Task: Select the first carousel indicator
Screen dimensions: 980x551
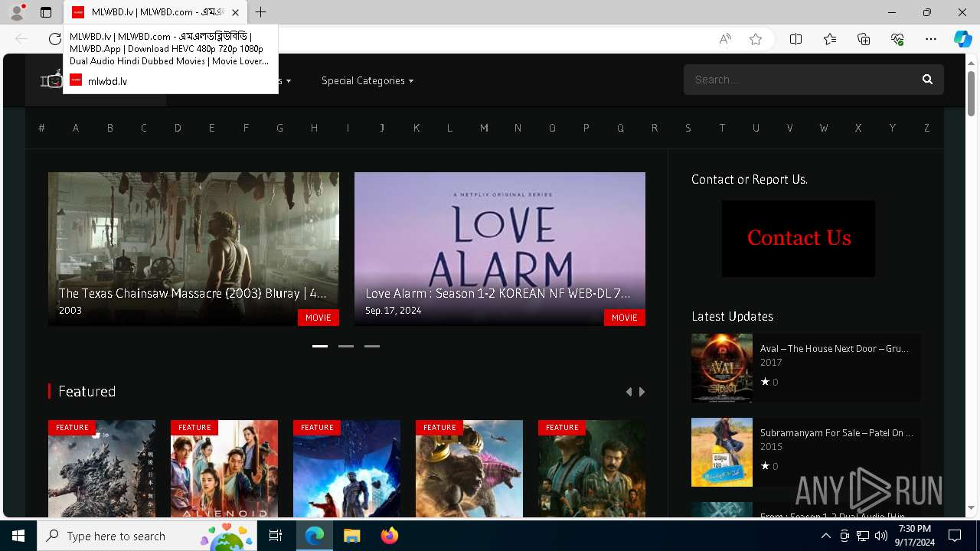Action: [x=320, y=346]
